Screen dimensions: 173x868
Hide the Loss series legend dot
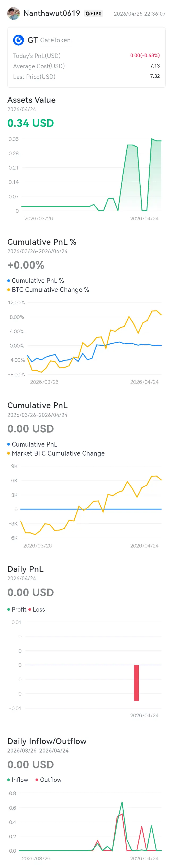(30, 609)
